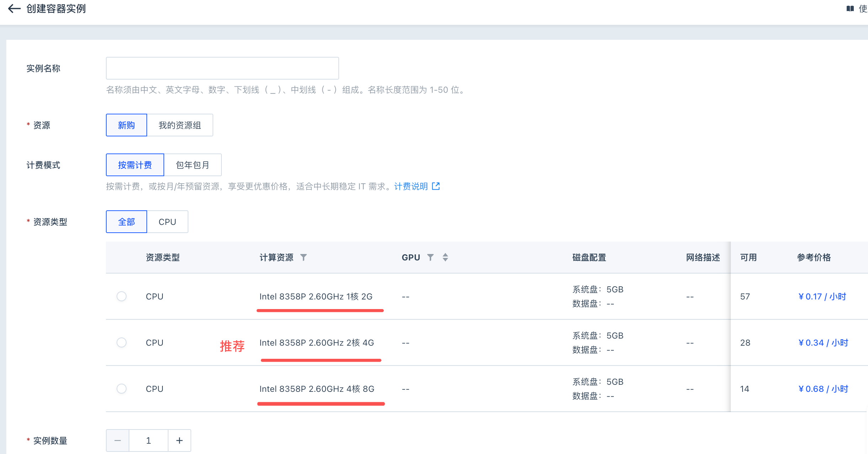Click the filter icon next to 计算资源
Viewport: 868px width, 454px height.
[x=303, y=257]
